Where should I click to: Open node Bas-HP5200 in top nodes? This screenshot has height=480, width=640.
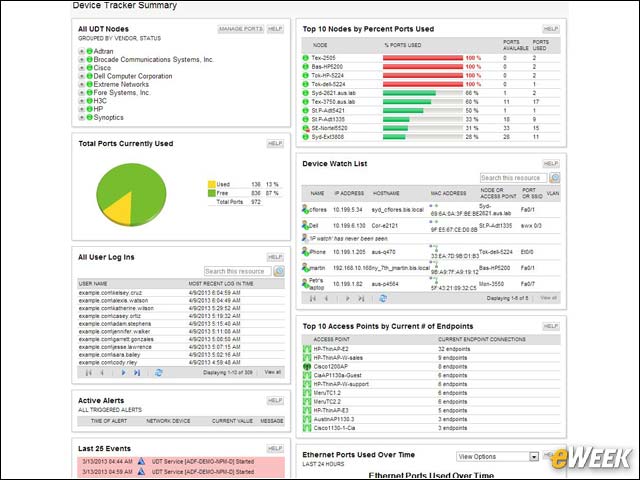(327, 67)
